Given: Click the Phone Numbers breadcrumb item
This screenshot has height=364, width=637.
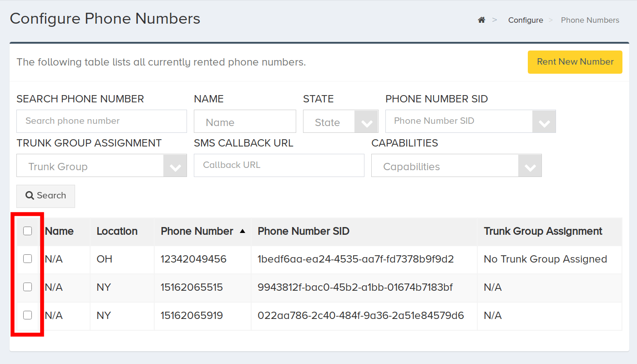Looking at the screenshot, I should pos(590,20).
